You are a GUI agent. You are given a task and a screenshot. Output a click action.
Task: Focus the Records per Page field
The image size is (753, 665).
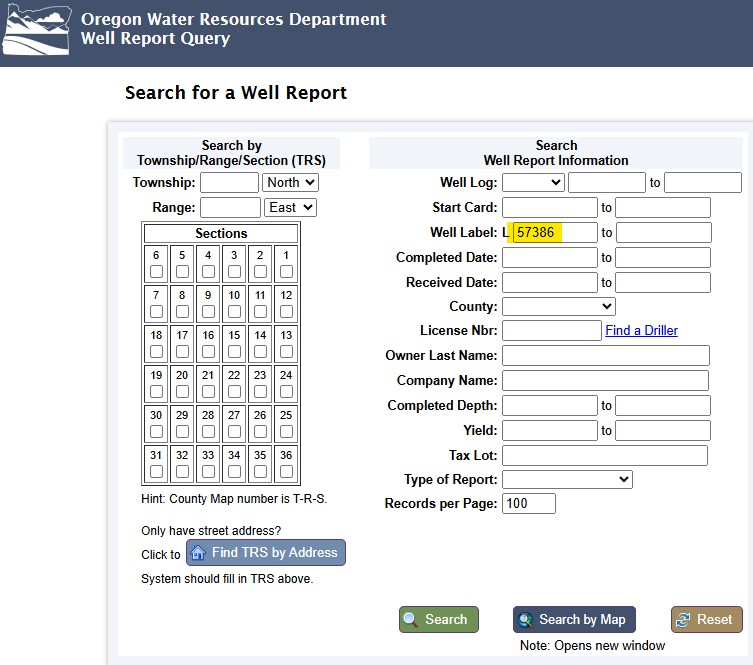528,503
